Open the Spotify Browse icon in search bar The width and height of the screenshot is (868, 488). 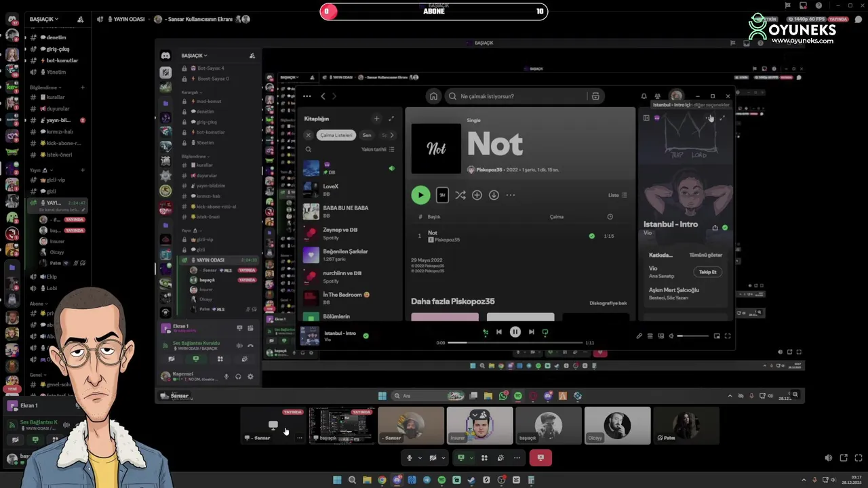pos(595,96)
